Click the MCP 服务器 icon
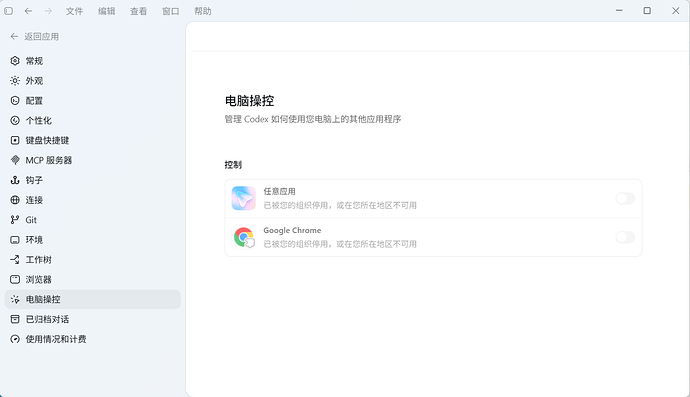The height and width of the screenshot is (397, 690). (15, 160)
